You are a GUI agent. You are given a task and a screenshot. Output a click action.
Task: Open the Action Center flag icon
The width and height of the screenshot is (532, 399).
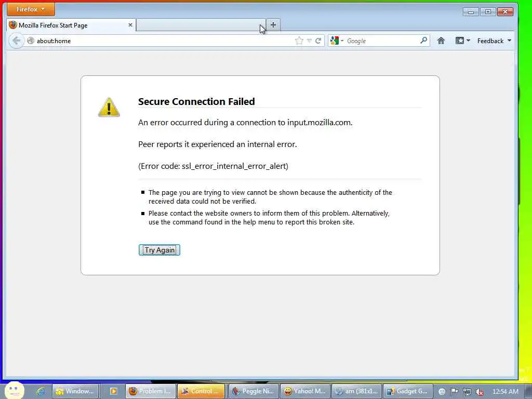(454, 392)
